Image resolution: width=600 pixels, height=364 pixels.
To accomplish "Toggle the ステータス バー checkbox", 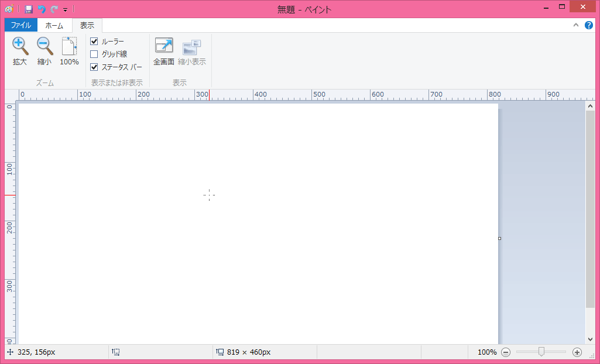I will click(94, 67).
